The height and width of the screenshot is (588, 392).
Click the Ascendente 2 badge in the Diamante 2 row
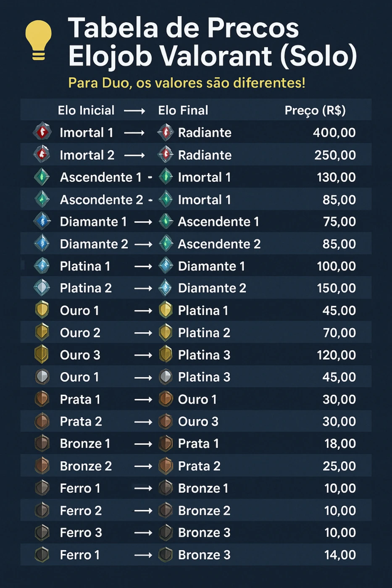pyautogui.click(x=166, y=244)
